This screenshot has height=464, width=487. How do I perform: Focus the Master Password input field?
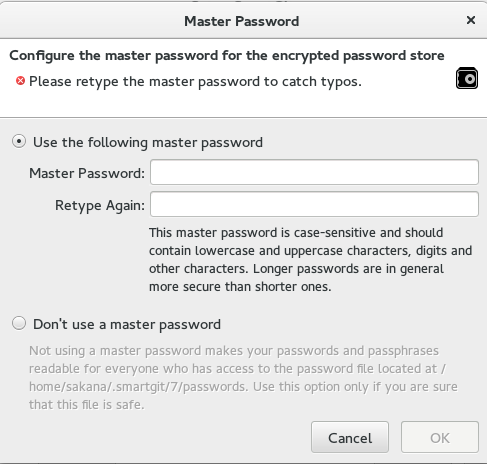pyautogui.click(x=314, y=172)
